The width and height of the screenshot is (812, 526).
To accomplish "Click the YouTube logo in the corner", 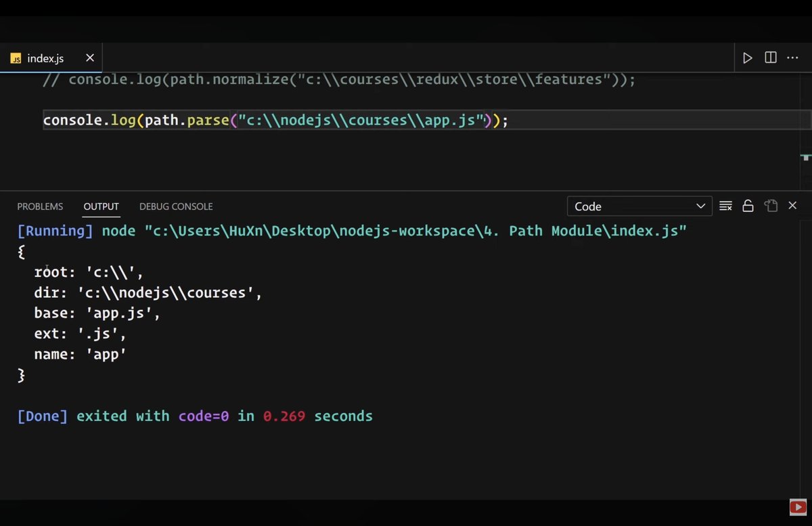I will (798, 507).
